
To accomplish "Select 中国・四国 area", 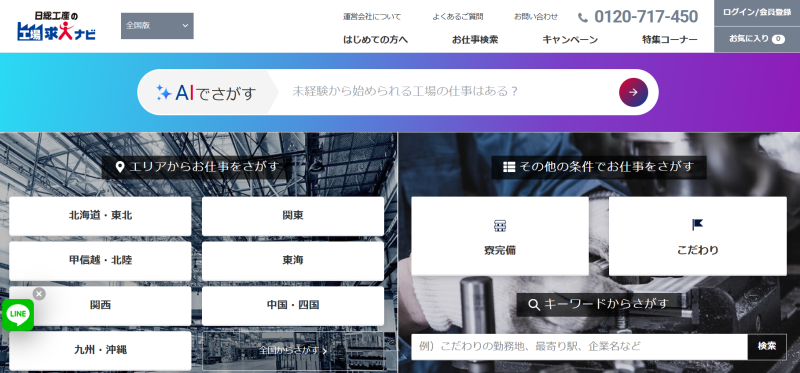I will [293, 306].
